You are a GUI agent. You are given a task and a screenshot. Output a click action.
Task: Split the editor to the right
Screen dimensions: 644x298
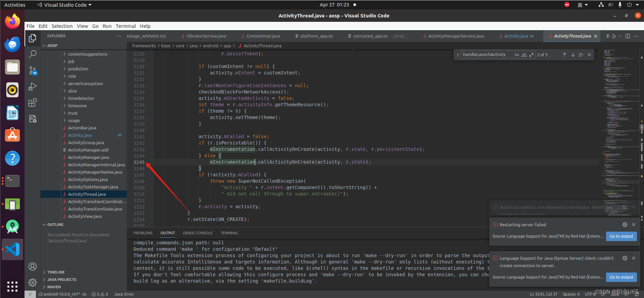point(628,36)
